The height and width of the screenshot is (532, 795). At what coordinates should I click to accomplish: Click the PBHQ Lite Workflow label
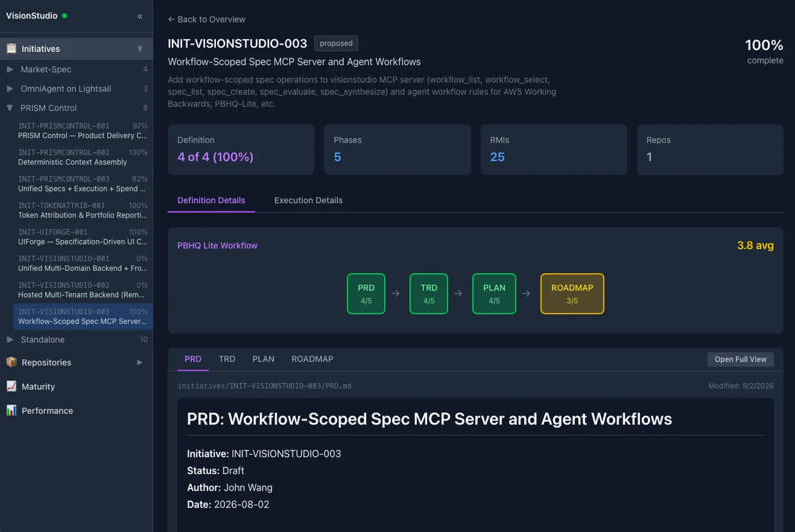pos(217,245)
